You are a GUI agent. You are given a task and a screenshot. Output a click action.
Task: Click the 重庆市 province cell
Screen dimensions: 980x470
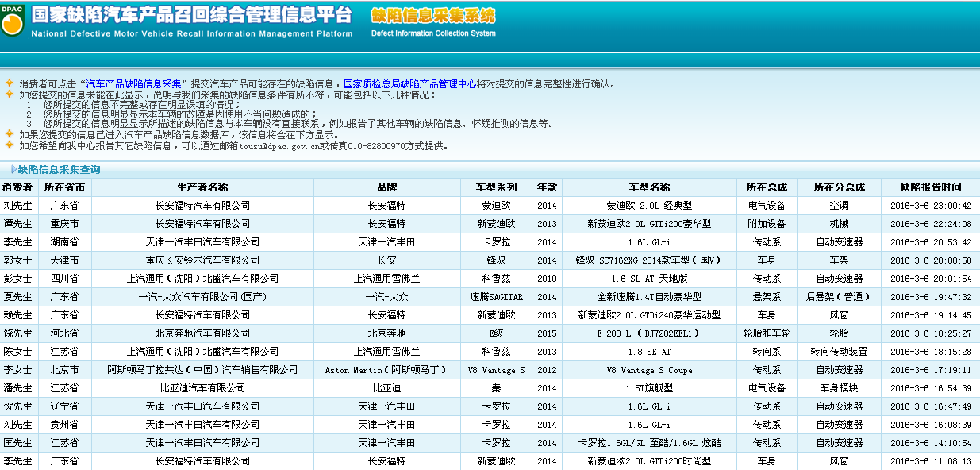(x=64, y=224)
